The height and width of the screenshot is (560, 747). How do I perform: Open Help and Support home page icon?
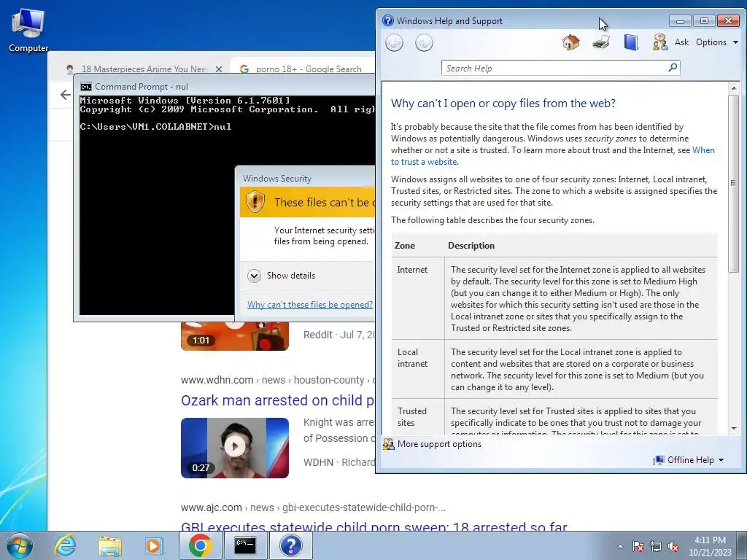pos(570,42)
